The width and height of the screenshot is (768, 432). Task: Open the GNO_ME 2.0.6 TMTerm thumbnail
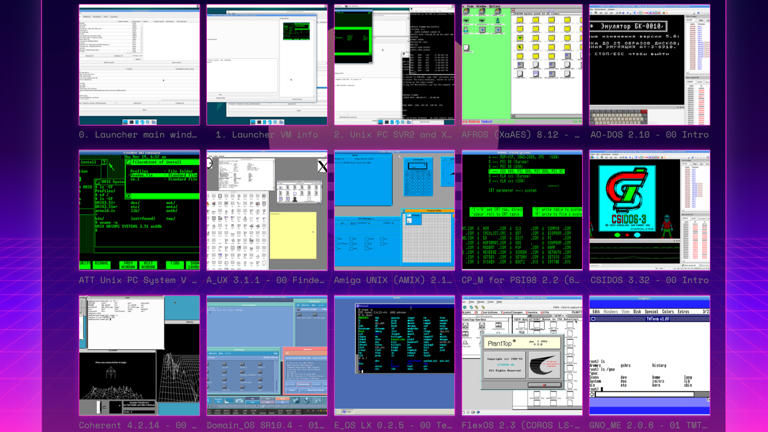(649, 356)
